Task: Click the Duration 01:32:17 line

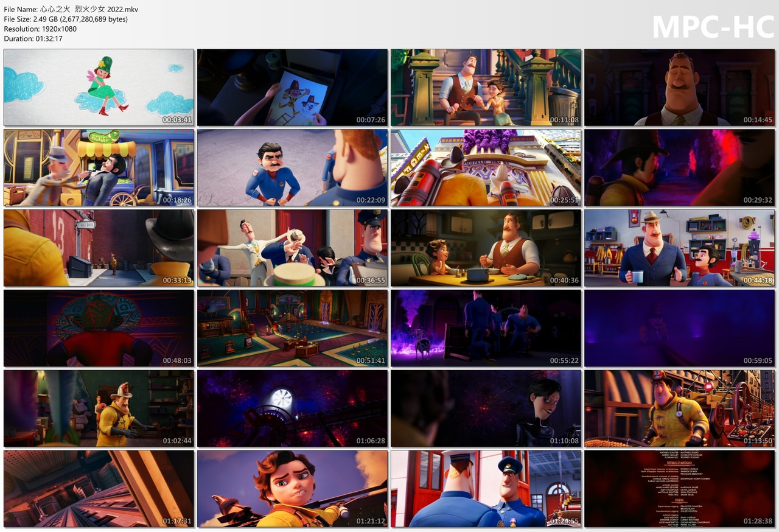Action: pyautogui.click(x=33, y=38)
